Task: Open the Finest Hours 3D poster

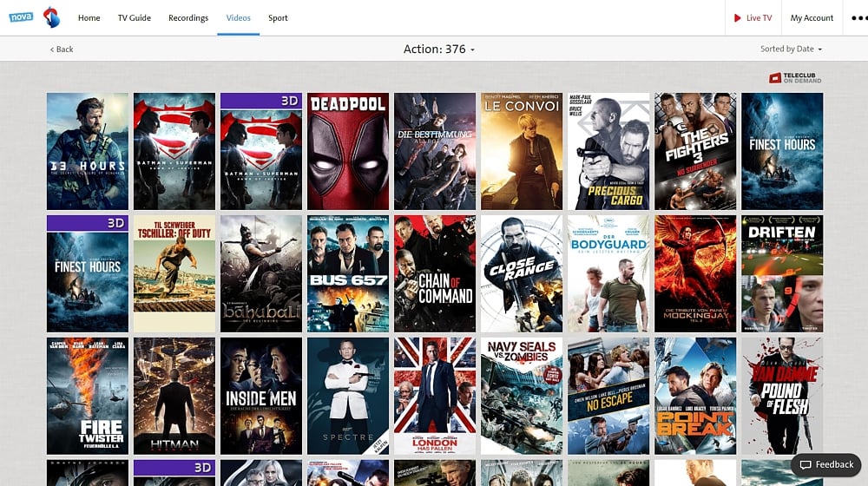Action: (88, 273)
